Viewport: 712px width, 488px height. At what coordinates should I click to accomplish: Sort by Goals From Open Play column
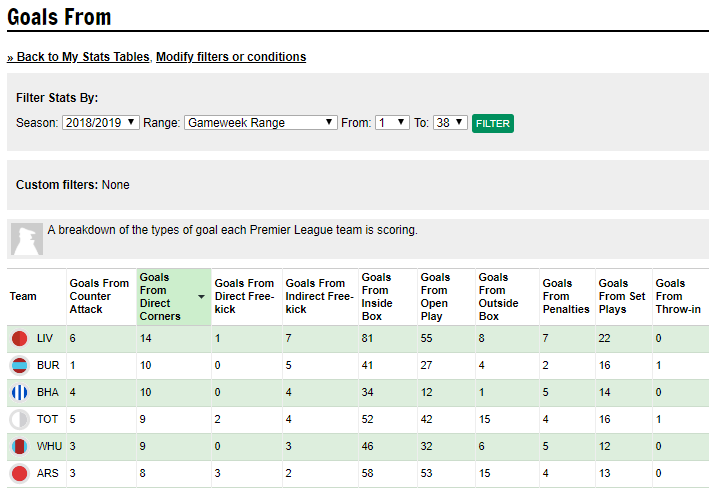point(435,297)
